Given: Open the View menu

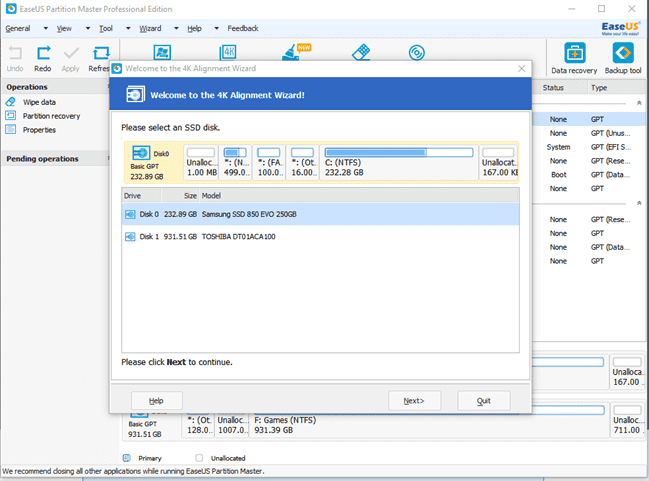Looking at the screenshot, I should [x=64, y=29].
